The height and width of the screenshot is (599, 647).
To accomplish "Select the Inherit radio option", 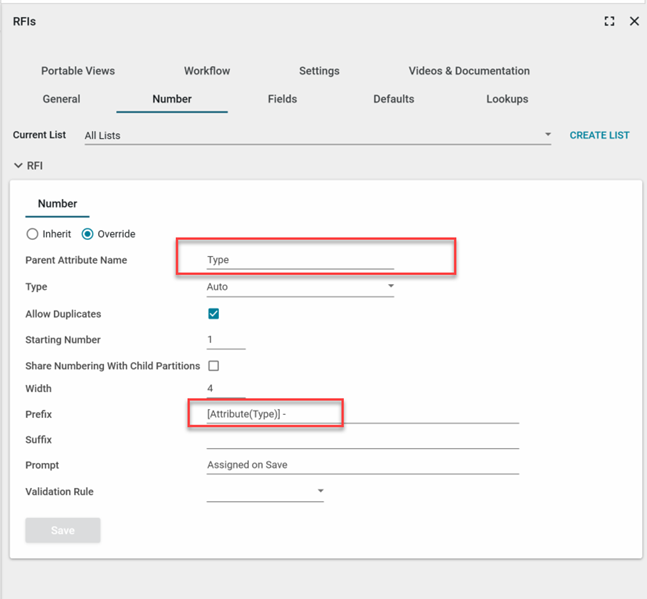I will click(33, 234).
